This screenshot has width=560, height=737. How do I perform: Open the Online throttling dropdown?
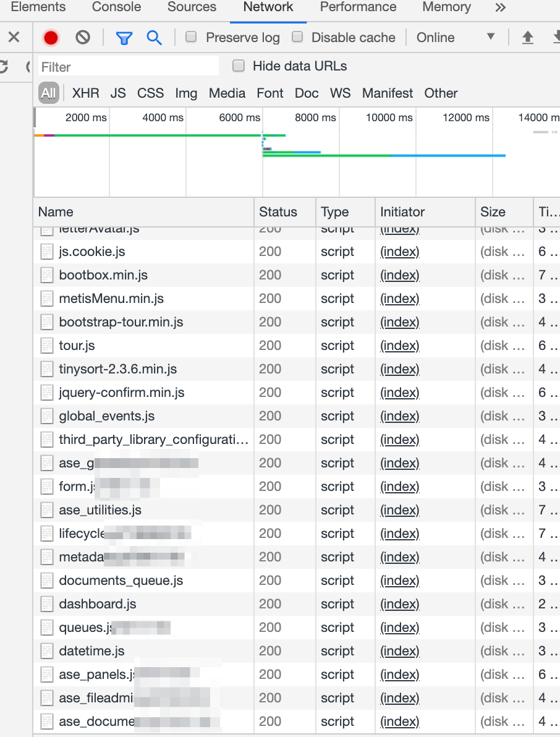pos(456,37)
